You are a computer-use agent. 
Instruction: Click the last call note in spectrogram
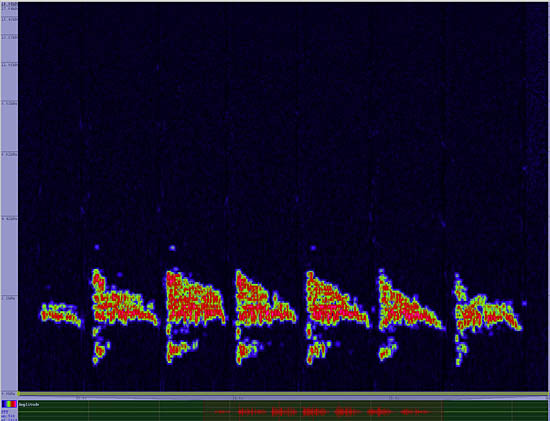488,319
